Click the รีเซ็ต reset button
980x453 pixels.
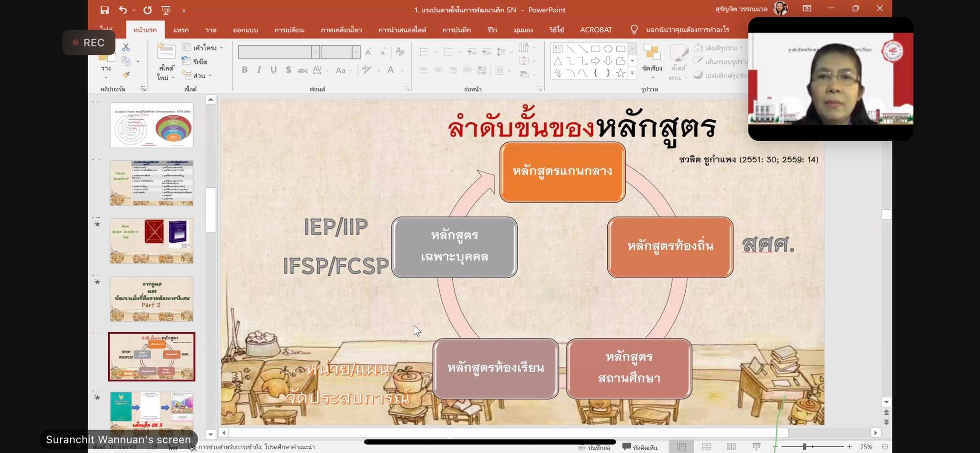pyautogui.click(x=195, y=61)
